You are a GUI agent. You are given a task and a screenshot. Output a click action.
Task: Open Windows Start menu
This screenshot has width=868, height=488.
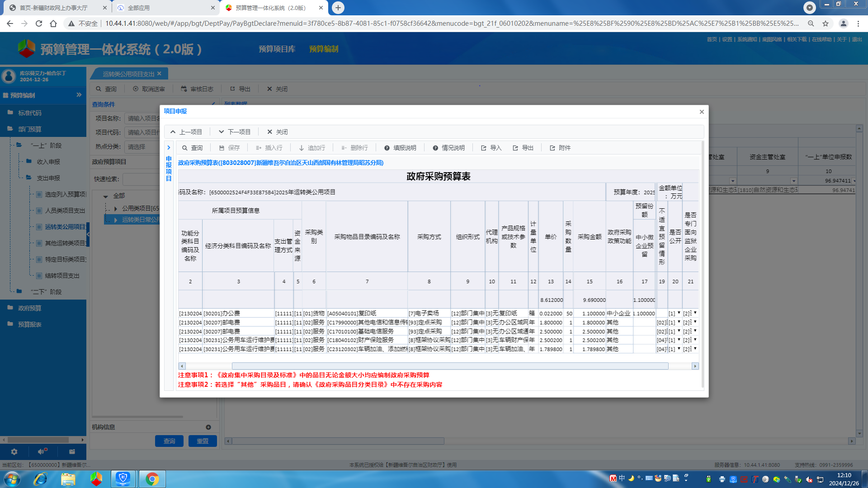coord(12,479)
